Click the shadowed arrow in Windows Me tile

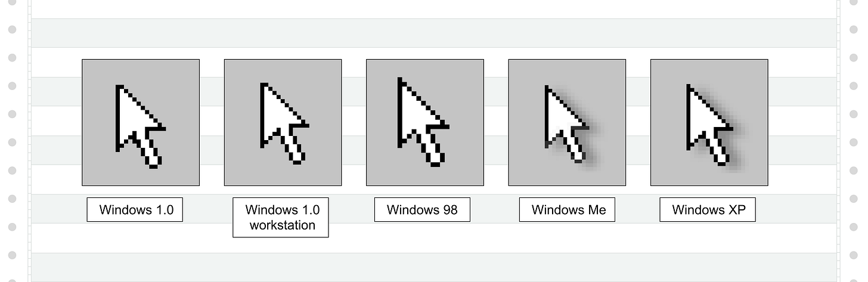[x=571, y=125]
